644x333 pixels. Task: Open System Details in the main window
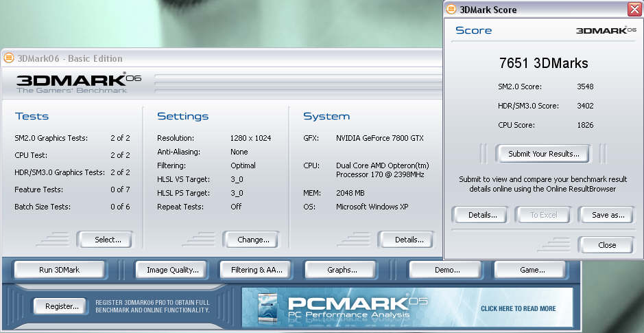coord(407,240)
